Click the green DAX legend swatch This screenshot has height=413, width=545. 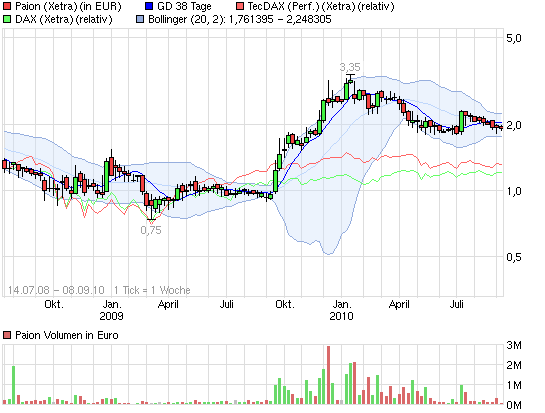7,19
